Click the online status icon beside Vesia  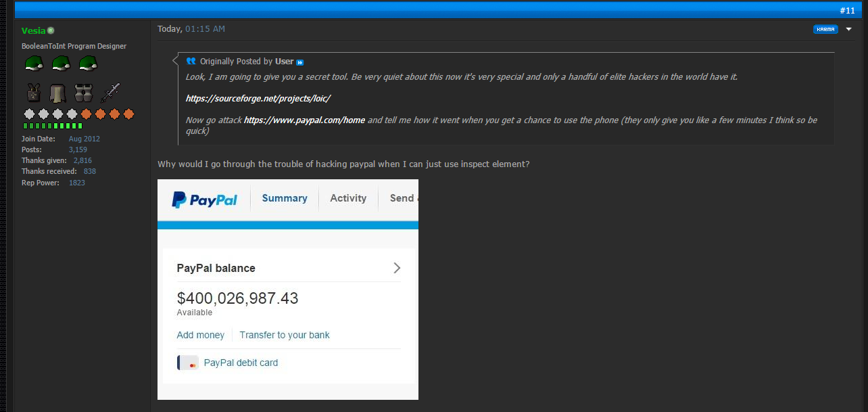click(51, 30)
